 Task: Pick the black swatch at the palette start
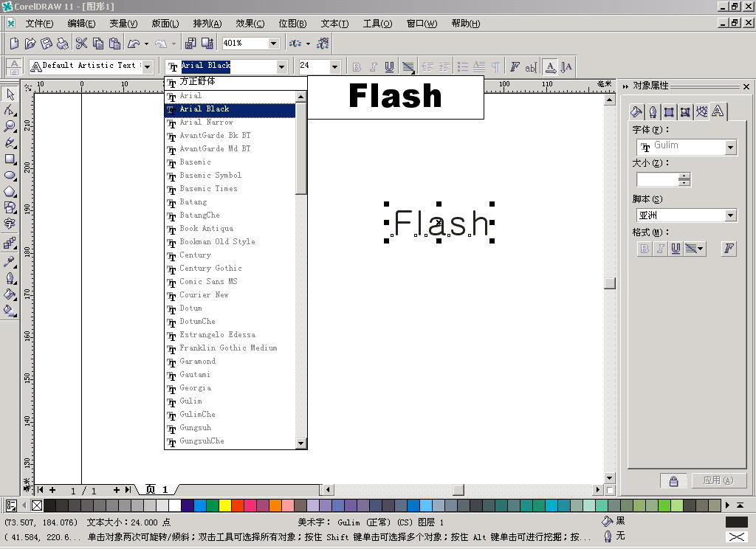49,505
